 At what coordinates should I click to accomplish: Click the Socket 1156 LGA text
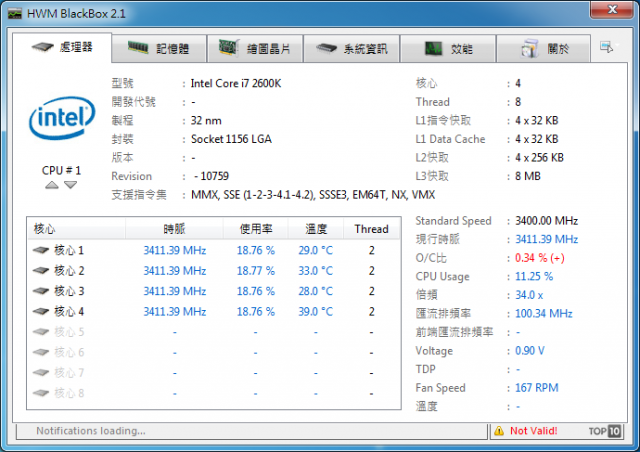pyautogui.click(x=231, y=139)
